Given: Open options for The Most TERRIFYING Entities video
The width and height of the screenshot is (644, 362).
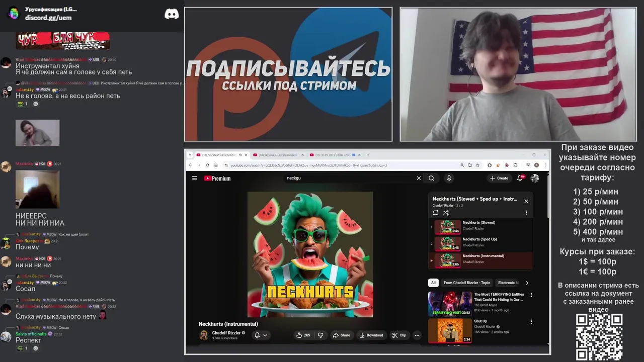Looking at the screenshot, I should point(531,295).
